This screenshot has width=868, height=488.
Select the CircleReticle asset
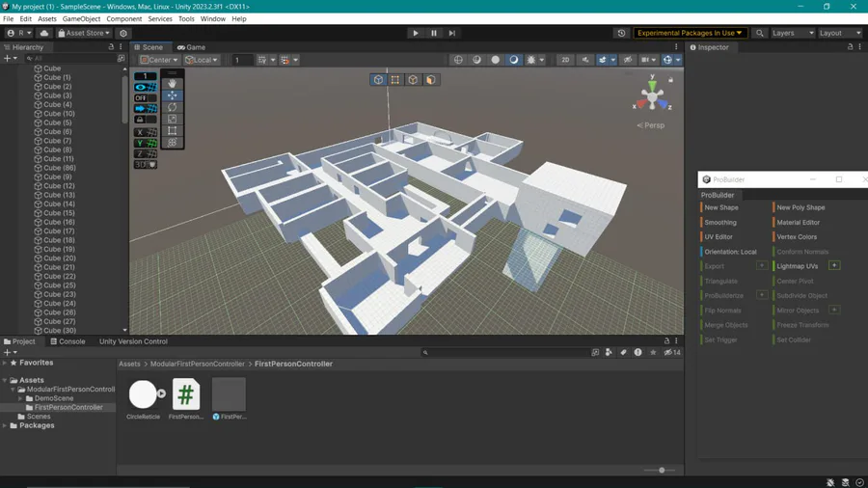tap(144, 399)
